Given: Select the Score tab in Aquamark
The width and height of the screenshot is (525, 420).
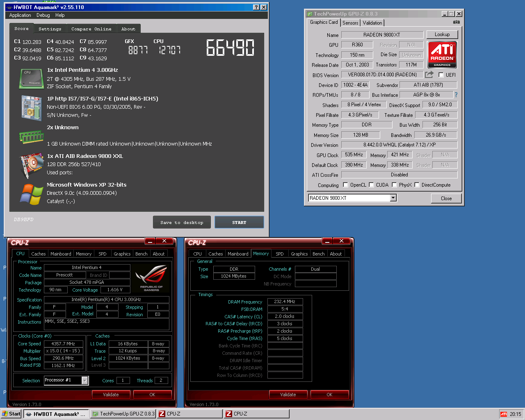Looking at the screenshot, I should click(22, 28).
